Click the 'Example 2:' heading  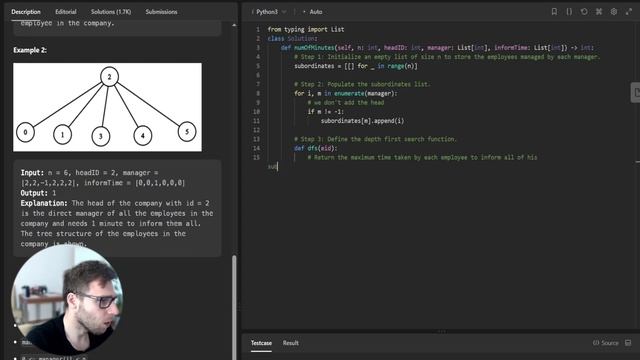[30, 50]
